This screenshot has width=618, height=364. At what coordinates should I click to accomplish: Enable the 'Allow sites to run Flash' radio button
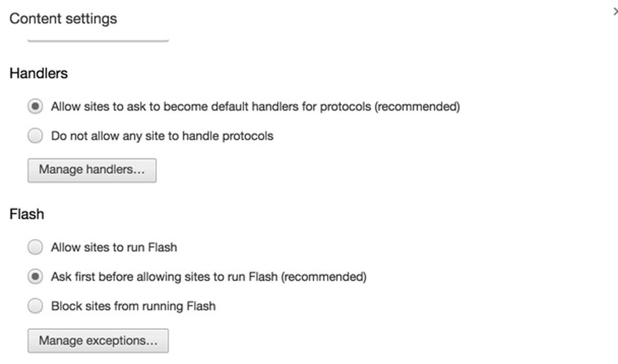coord(35,247)
